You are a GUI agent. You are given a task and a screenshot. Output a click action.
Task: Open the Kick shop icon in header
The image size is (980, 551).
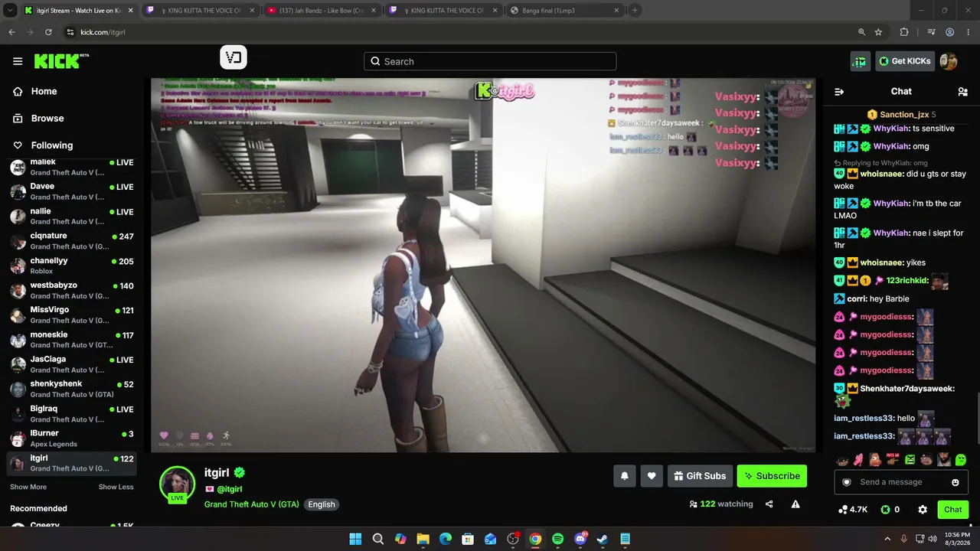860,61
